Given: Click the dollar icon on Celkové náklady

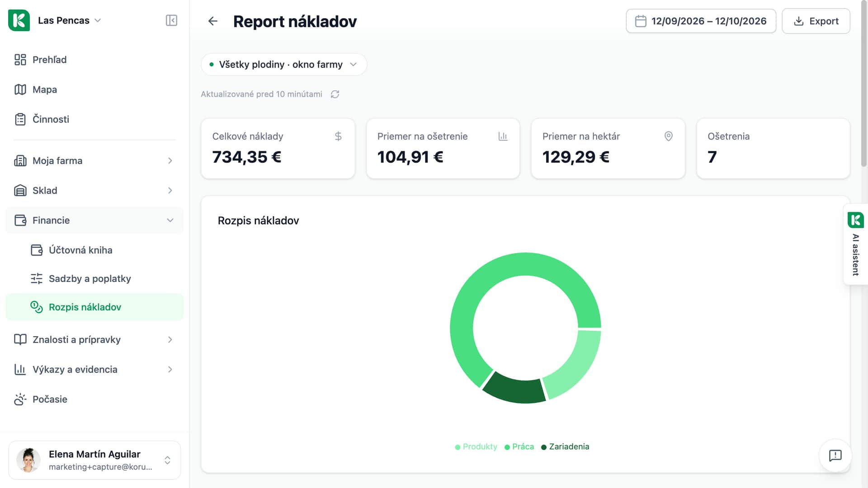Looking at the screenshot, I should click(338, 136).
